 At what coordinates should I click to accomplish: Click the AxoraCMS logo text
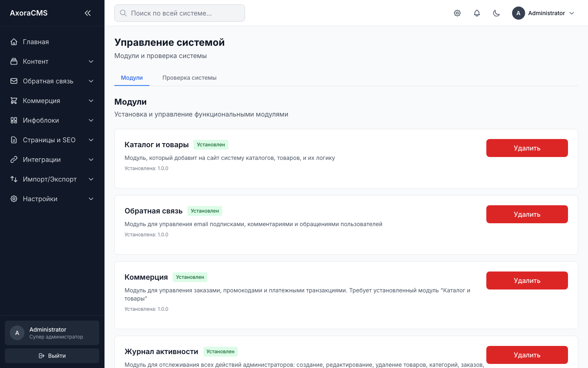[29, 13]
